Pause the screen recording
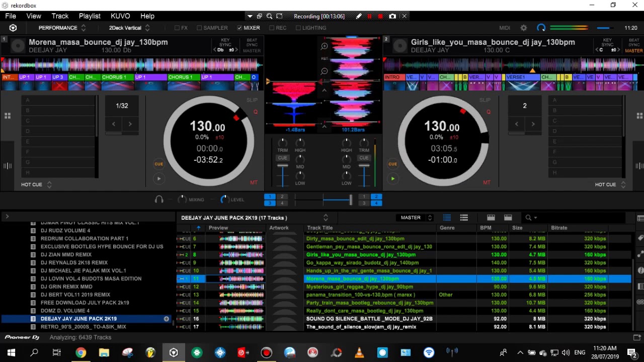This screenshot has height=362, width=644. pyautogui.click(x=369, y=16)
